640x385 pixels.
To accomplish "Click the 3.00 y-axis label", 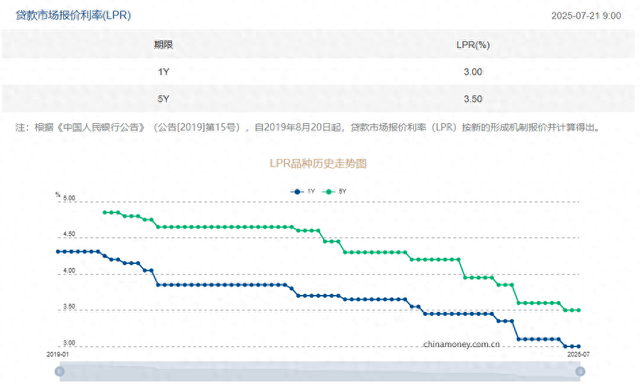I will pyautogui.click(x=69, y=343).
